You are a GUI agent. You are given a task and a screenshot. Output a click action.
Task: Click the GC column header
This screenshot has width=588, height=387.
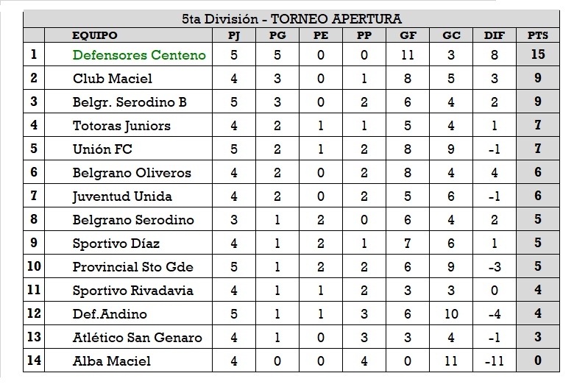coord(451,35)
